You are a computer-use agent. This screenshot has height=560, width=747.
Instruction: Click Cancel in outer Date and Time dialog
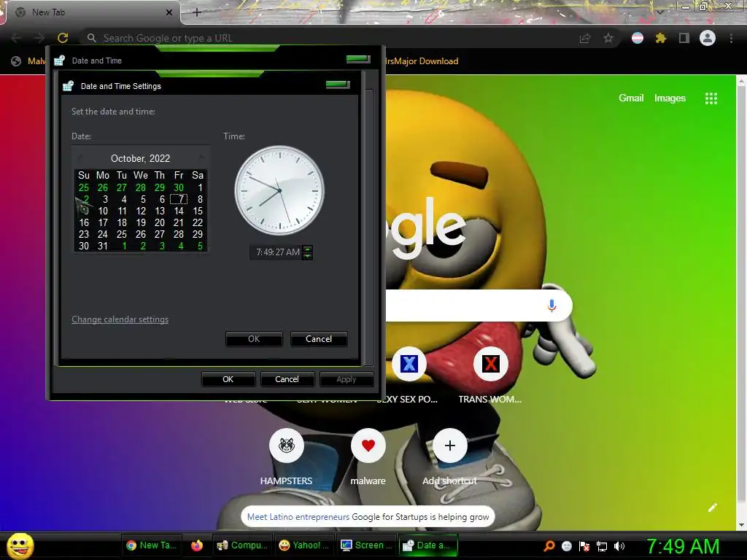[287, 379]
